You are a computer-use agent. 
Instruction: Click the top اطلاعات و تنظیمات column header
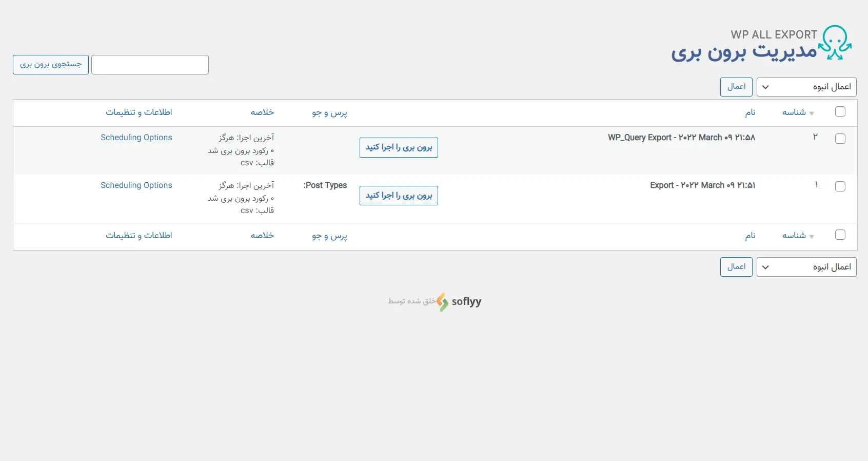(139, 112)
